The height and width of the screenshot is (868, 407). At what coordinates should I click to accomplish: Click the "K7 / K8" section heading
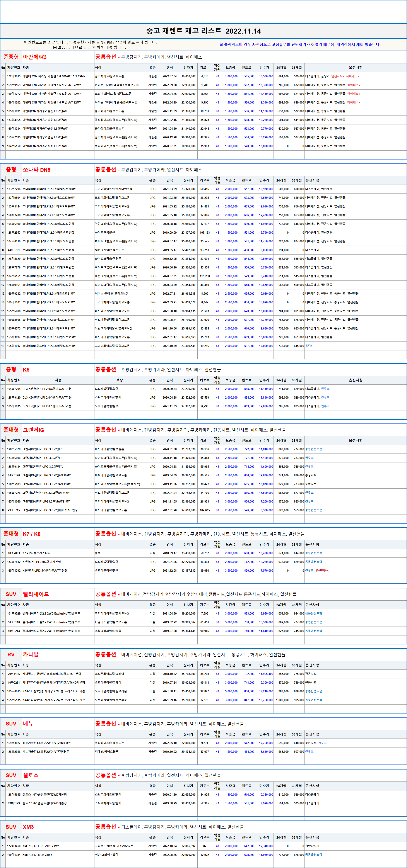point(32,534)
